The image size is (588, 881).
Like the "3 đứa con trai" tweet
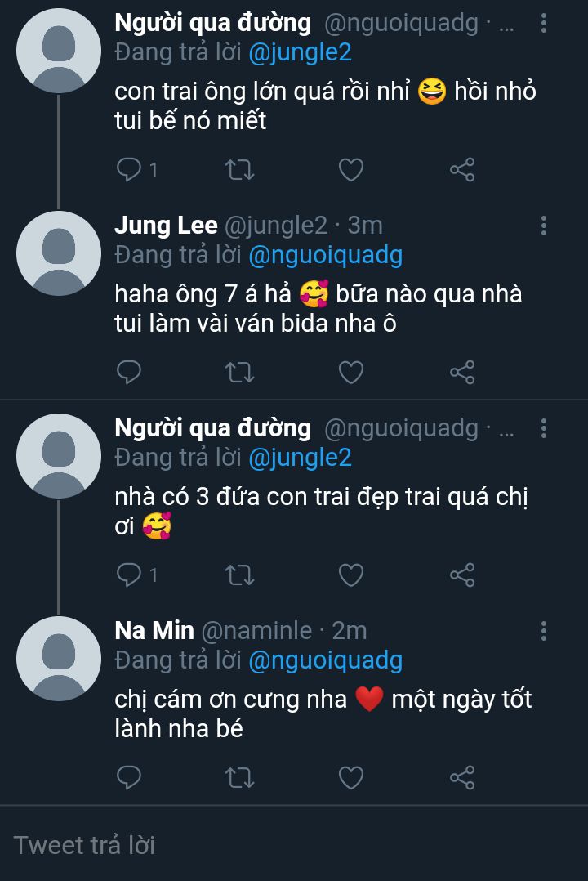point(351,575)
